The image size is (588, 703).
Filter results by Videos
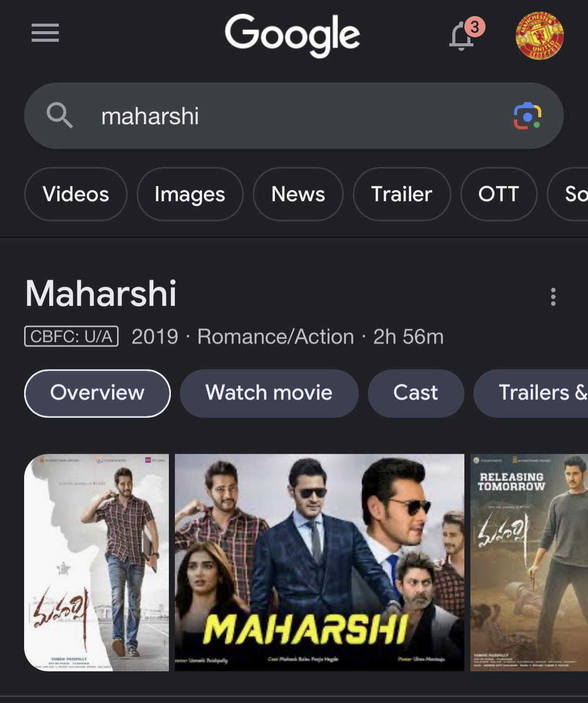76,194
